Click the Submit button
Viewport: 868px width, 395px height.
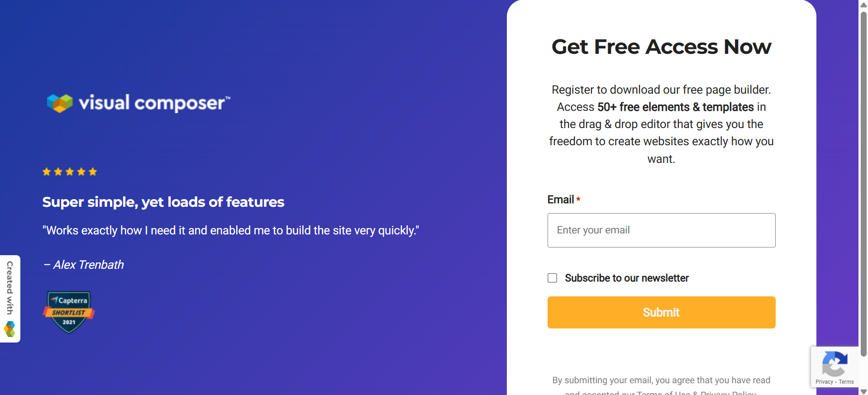click(661, 312)
